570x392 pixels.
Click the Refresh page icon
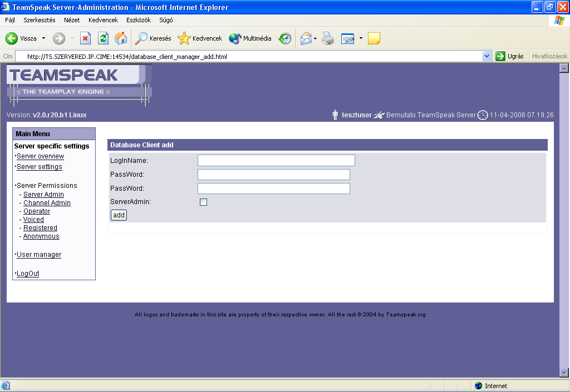pos(103,38)
